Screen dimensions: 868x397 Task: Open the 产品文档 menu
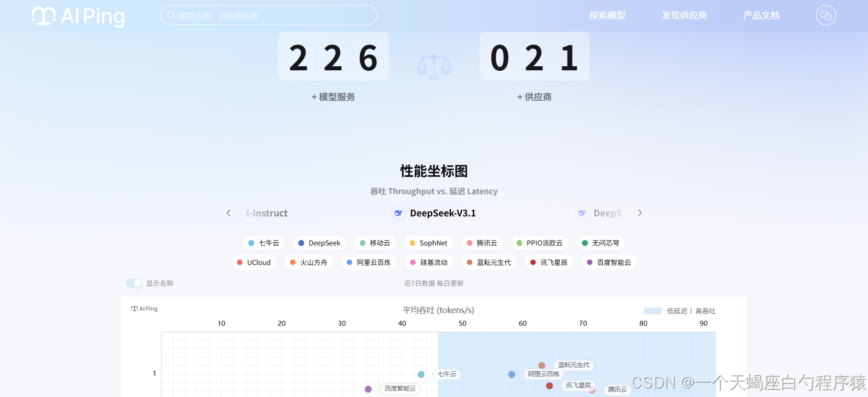(x=761, y=15)
